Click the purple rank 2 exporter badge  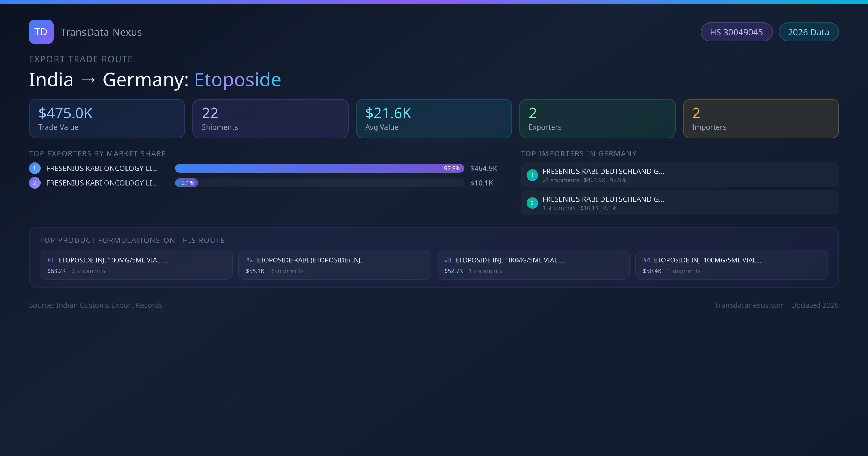(x=35, y=183)
